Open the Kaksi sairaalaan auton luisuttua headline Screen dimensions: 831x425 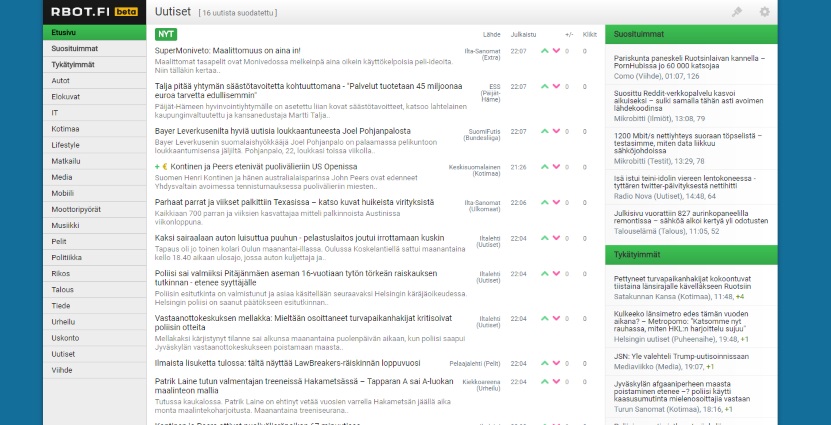[x=299, y=238]
